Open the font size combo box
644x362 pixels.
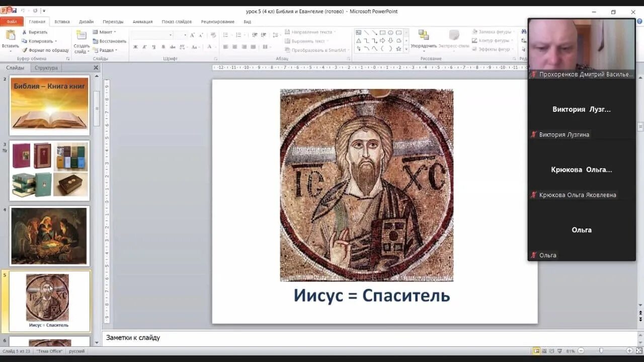(181, 35)
